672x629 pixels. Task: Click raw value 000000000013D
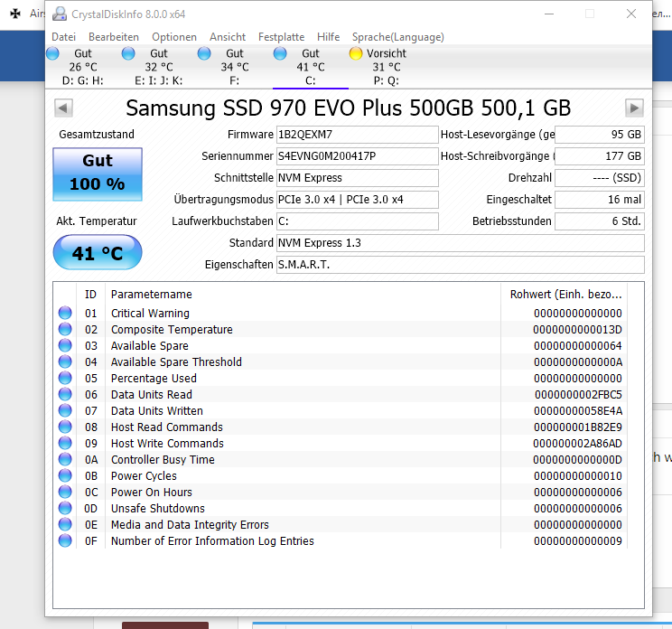tap(577, 330)
